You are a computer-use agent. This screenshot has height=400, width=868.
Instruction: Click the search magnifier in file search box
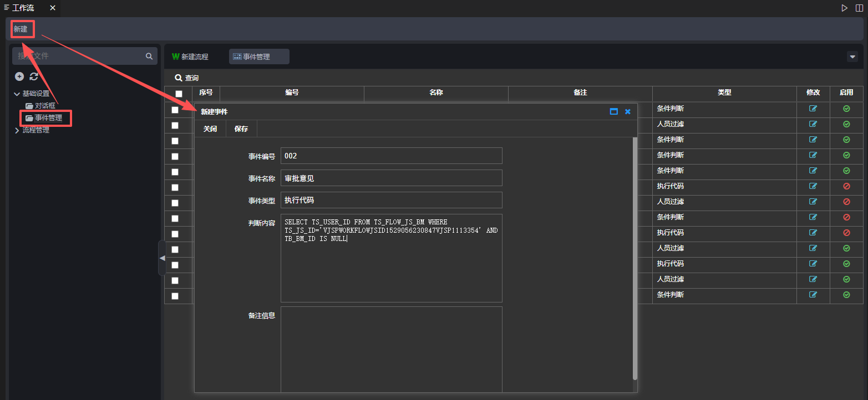(149, 56)
